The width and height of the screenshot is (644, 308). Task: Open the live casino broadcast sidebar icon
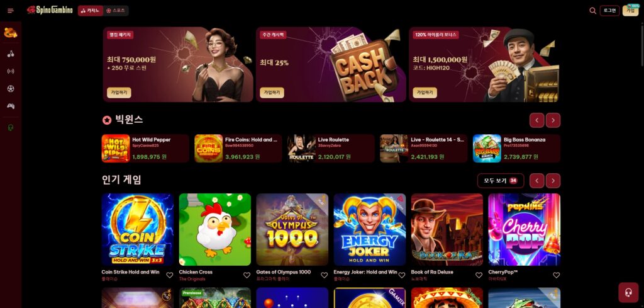(11, 71)
